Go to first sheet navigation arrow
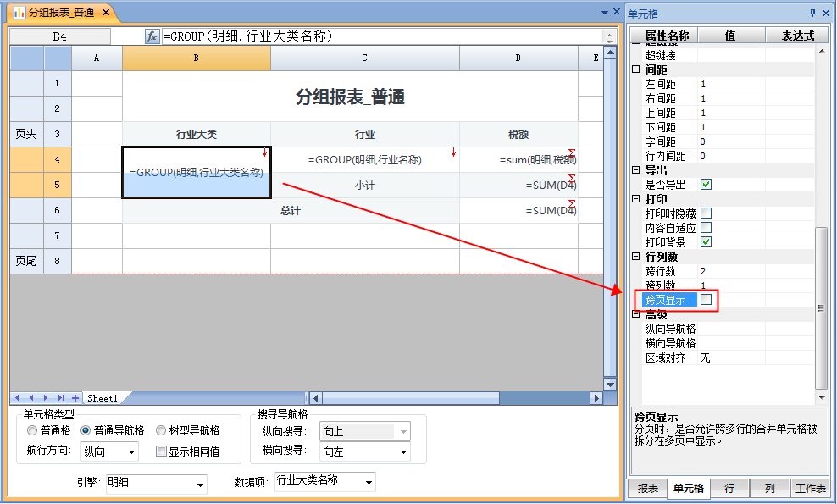Image resolution: width=837 pixels, height=504 pixels. pyautogui.click(x=17, y=397)
